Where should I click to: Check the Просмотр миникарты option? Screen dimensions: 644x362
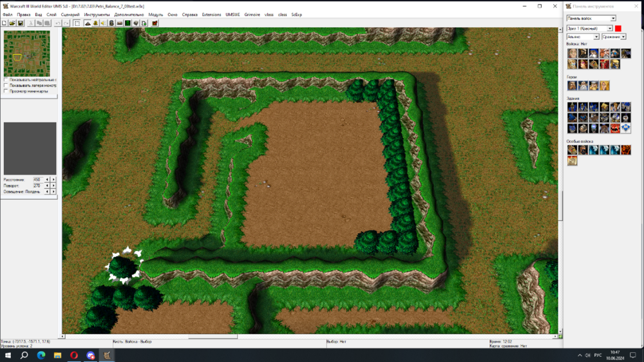[x=6, y=91]
